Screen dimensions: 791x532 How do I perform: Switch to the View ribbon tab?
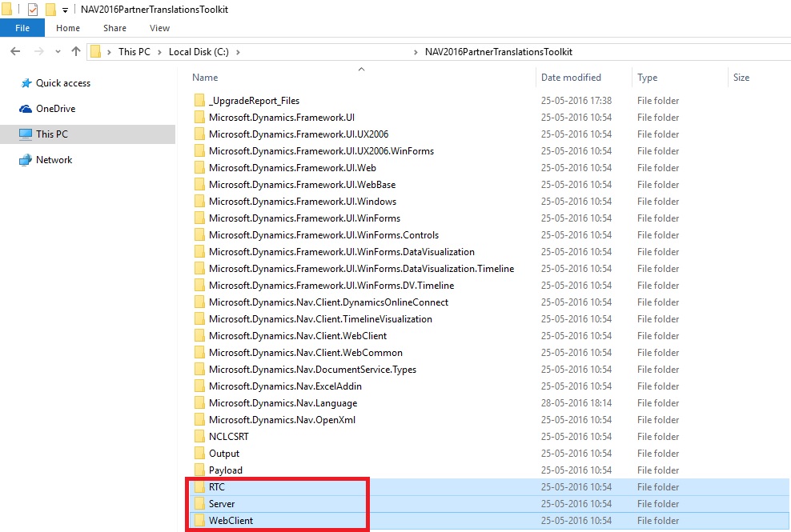(159, 28)
